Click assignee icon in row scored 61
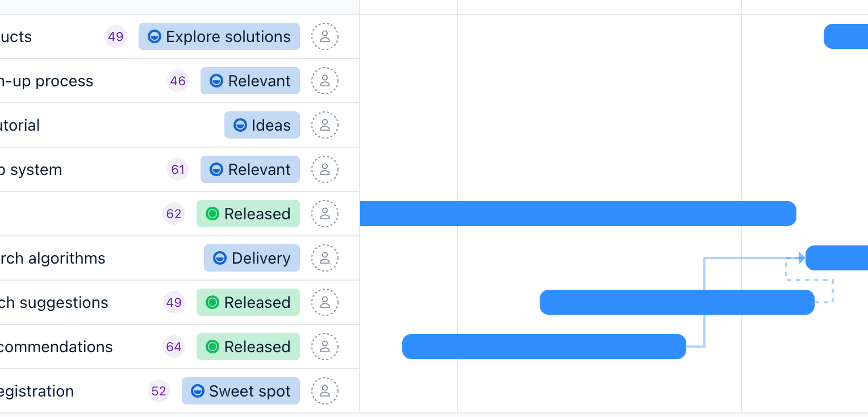Screen dimensions: 868x417 pyautogui.click(x=324, y=169)
